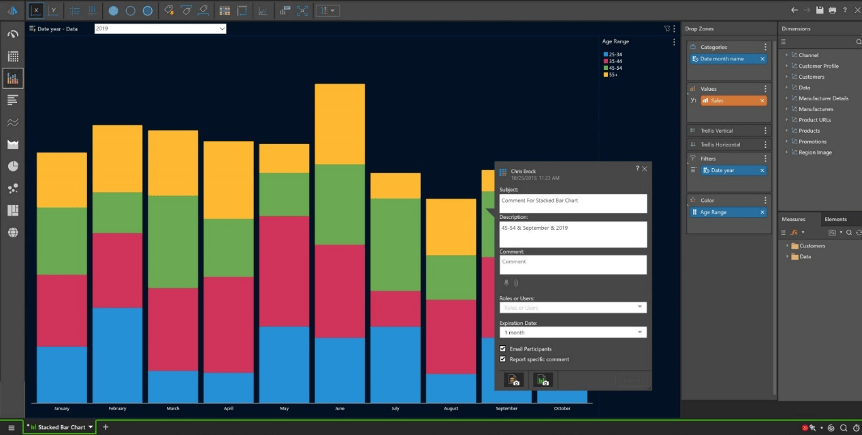Click the focus frame icon in toolbar
862x435 pixels.
coord(302,11)
